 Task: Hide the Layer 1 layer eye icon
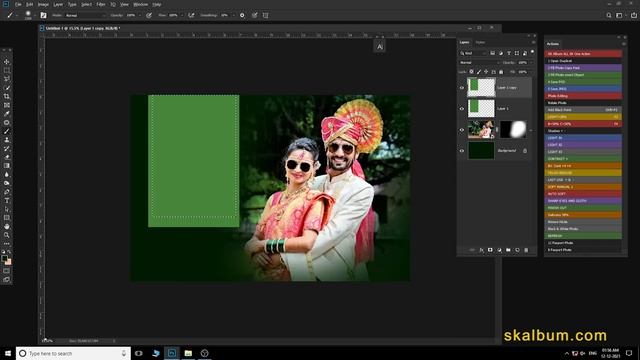pyautogui.click(x=462, y=109)
